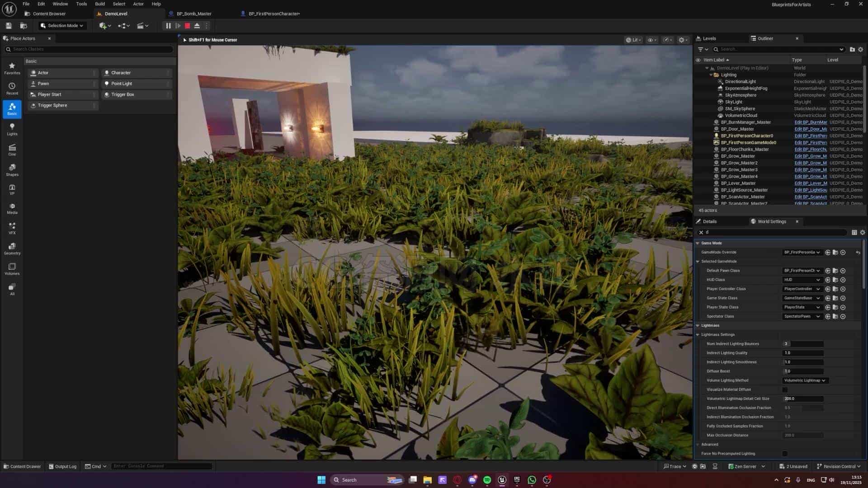The image size is (868, 488).
Task: Choose the Geometry category icon
Action: [12, 249]
